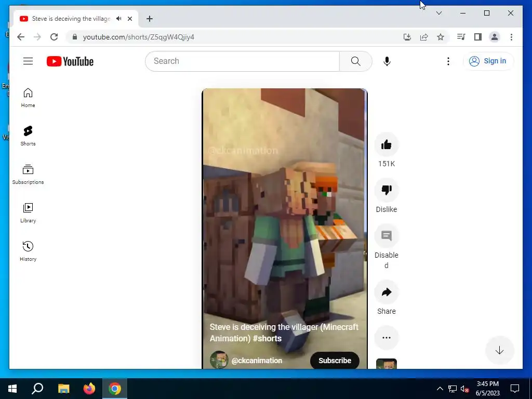Toggle Chrome side panel
Image resolution: width=532 pixels, height=399 pixels.
(478, 37)
